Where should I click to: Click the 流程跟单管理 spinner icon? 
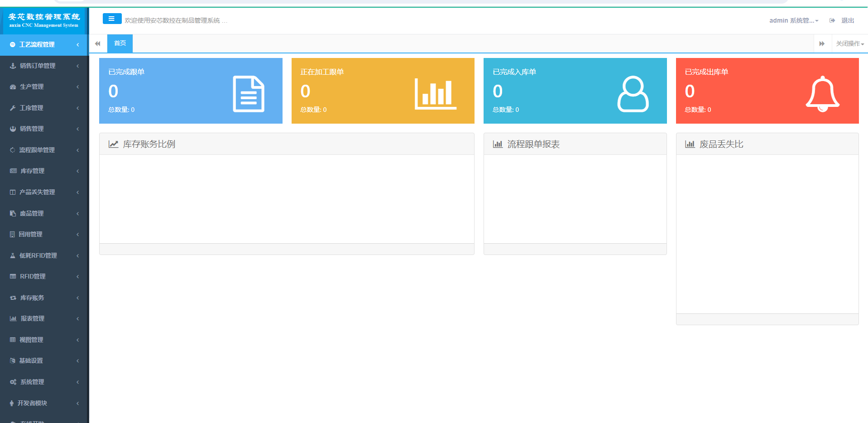point(13,150)
